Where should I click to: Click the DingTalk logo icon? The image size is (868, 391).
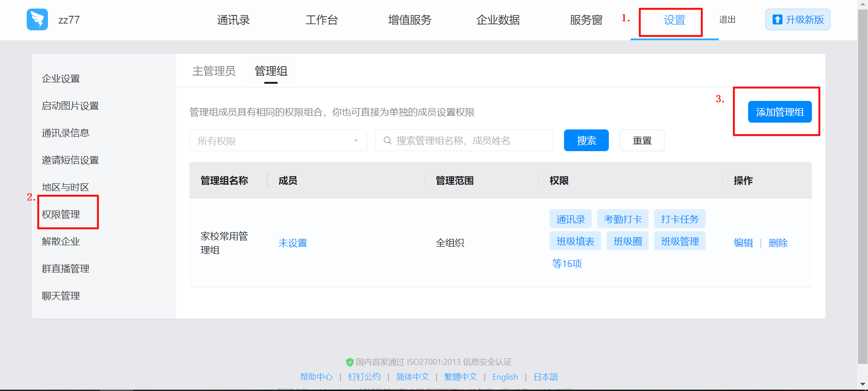point(37,19)
